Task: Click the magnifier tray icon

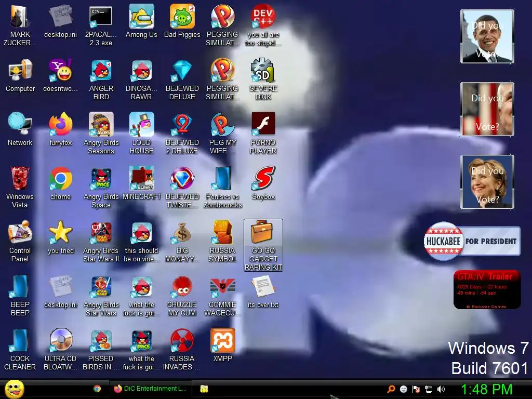Action: click(391, 389)
